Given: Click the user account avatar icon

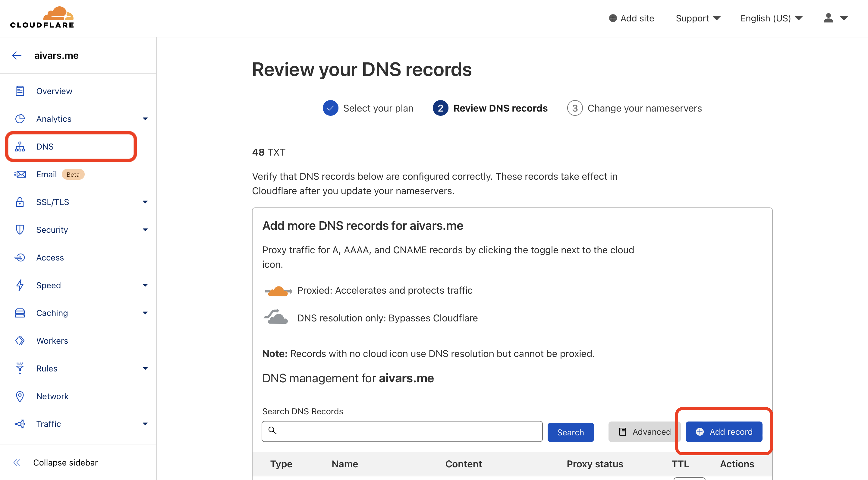Looking at the screenshot, I should coord(829,18).
